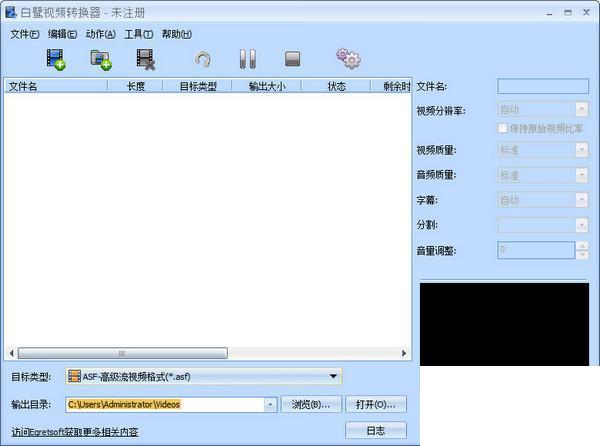Click the 长度 column header

click(135, 86)
